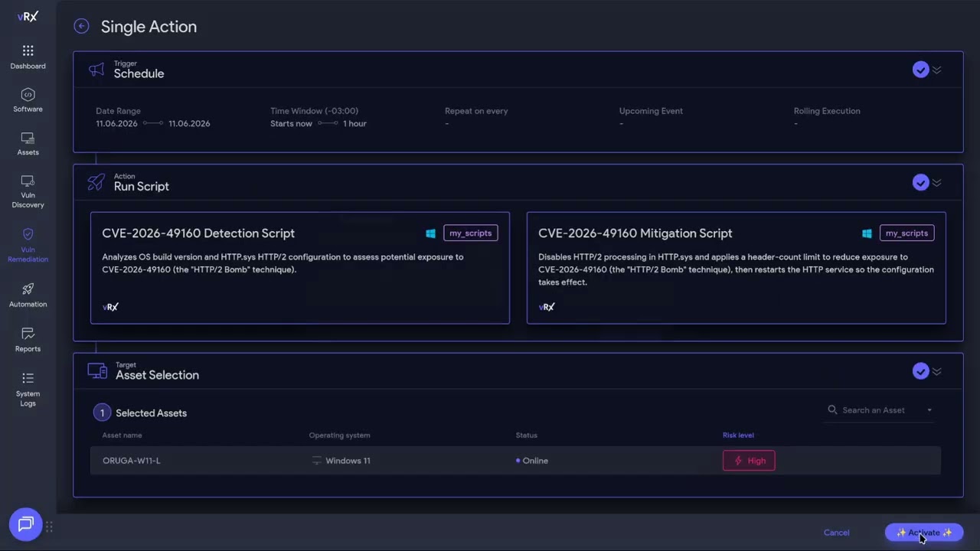
Task: Click the Asset Selection monitor icon
Action: tap(97, 371)
